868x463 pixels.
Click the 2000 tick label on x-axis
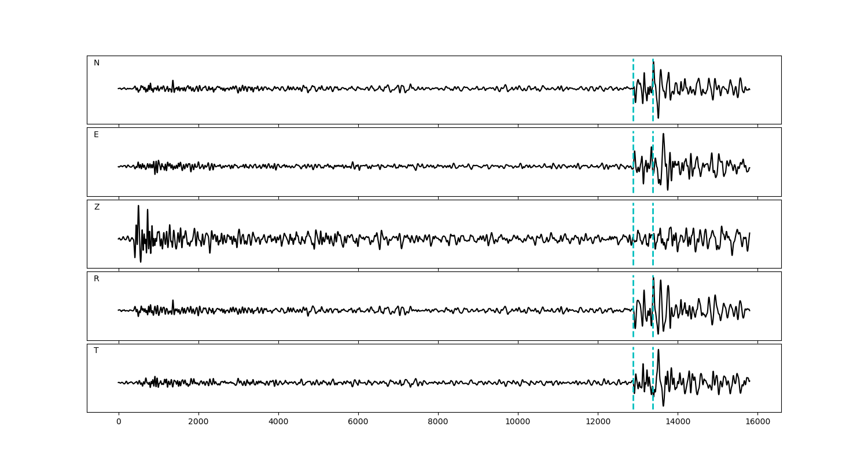[x=198, y=422]
